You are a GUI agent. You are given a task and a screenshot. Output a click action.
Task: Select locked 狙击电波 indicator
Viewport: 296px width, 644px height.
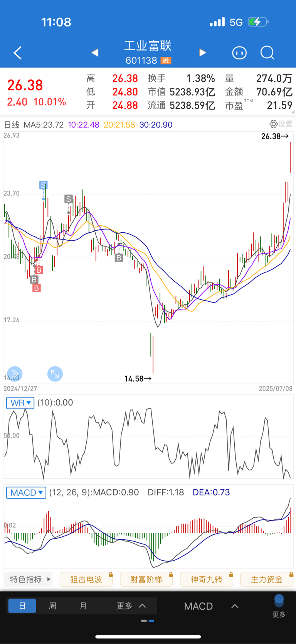coord(86,579)
